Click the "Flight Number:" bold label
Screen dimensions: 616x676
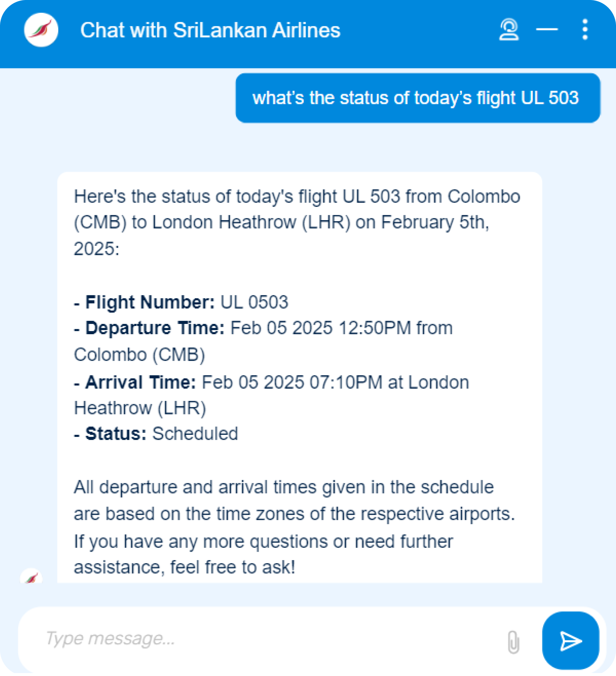coord(150,302)
